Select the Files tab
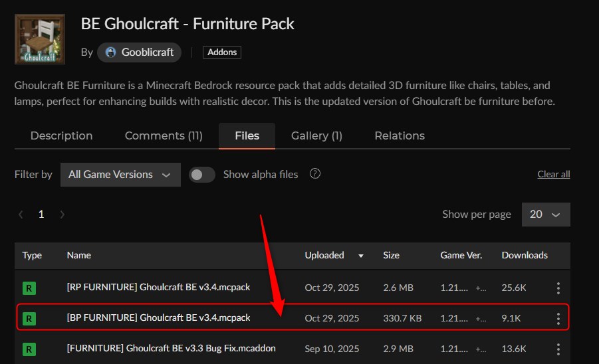 coord(247,136)
